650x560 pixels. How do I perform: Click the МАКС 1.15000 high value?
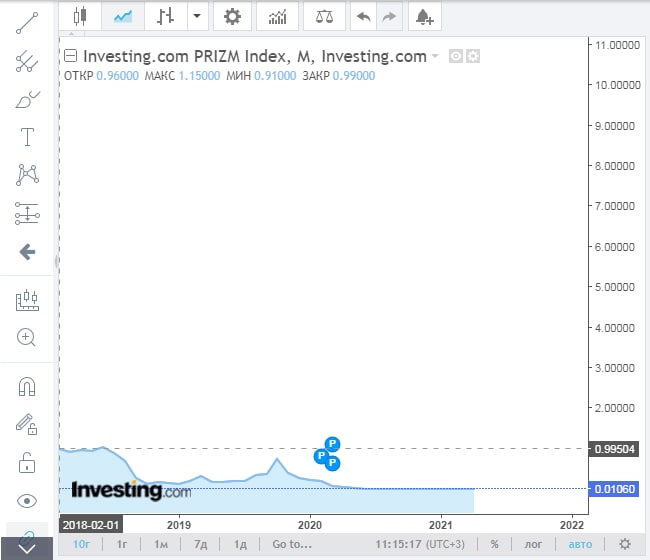pos(182,76)
